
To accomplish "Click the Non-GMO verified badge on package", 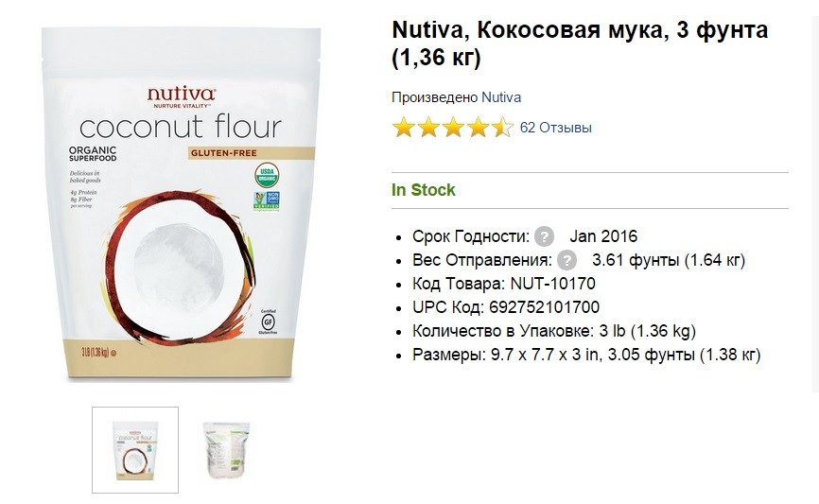I will click(x=267, y=201).
